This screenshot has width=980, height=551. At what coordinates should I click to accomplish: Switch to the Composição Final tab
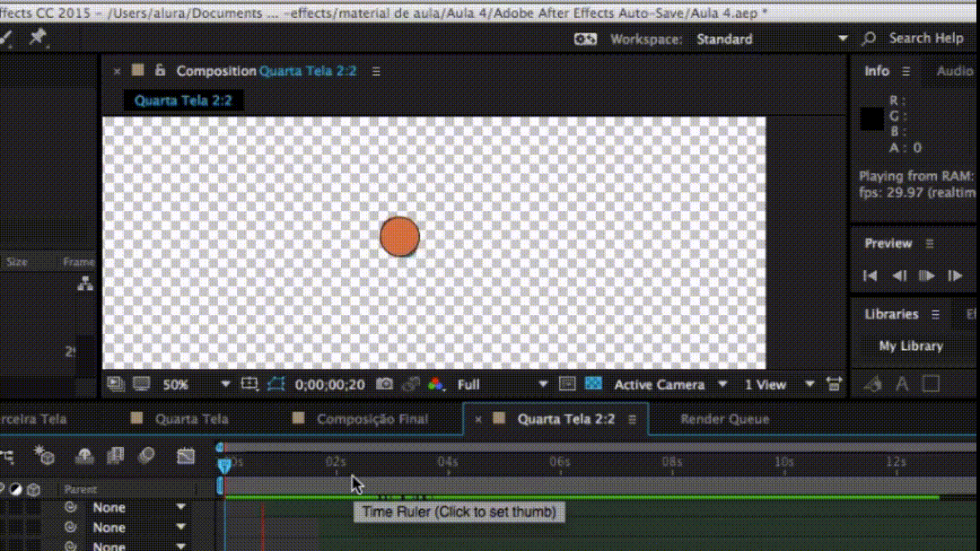tap(372, 419)
